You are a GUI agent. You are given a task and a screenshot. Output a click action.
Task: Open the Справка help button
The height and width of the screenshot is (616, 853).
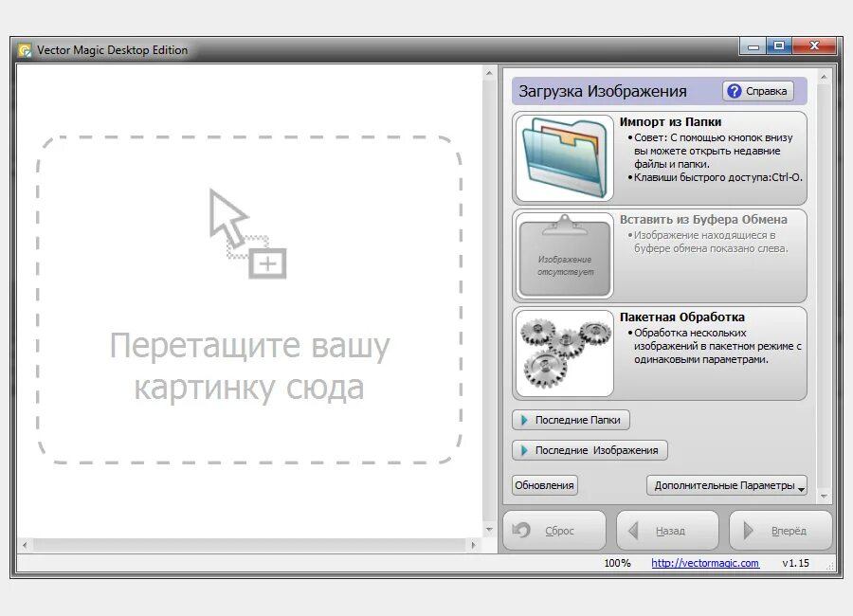pos(758,91)
